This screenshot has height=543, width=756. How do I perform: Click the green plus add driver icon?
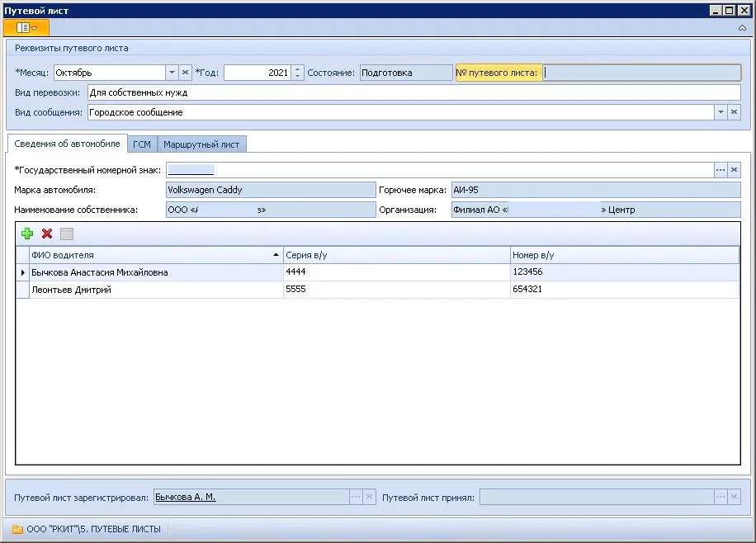click(27, 234)
